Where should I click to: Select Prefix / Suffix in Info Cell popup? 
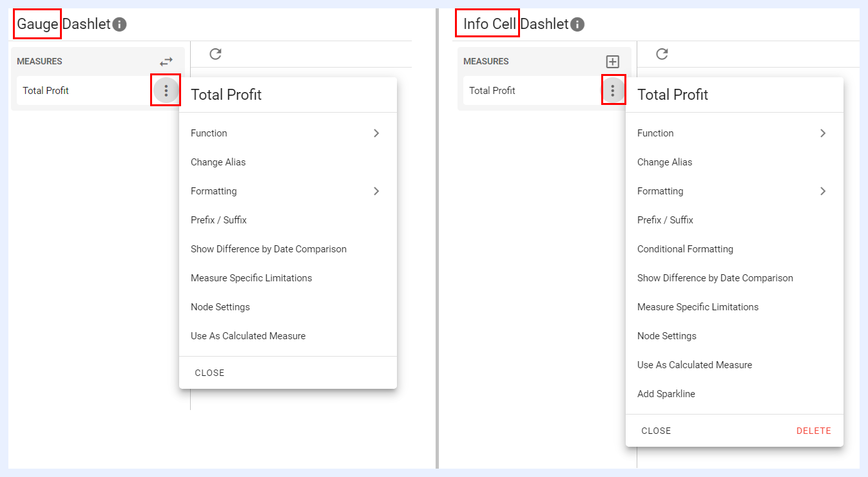(x=734, y=220)
